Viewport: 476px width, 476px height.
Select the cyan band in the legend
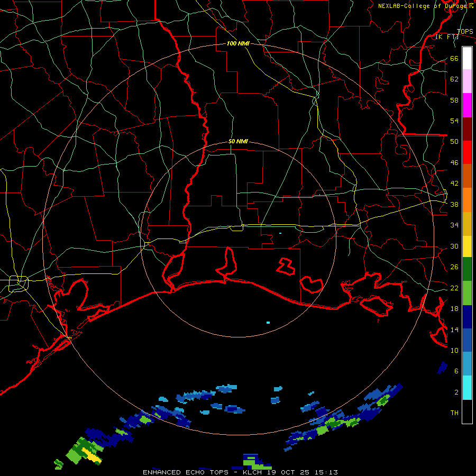point(467,388)
